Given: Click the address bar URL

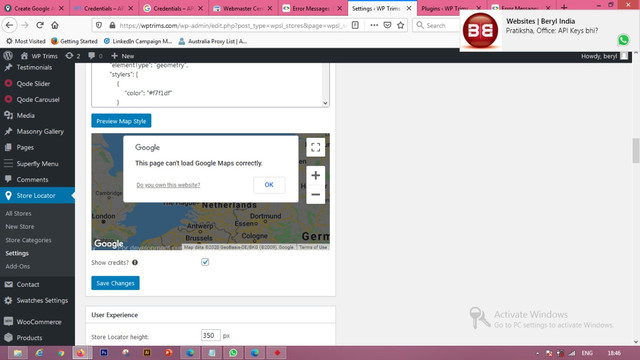Looking at the screenshot, I should coord(233,25).
